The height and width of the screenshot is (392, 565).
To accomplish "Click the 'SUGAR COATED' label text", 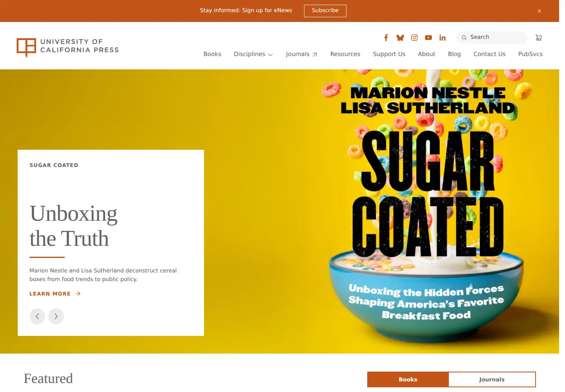I will (54, 165).
